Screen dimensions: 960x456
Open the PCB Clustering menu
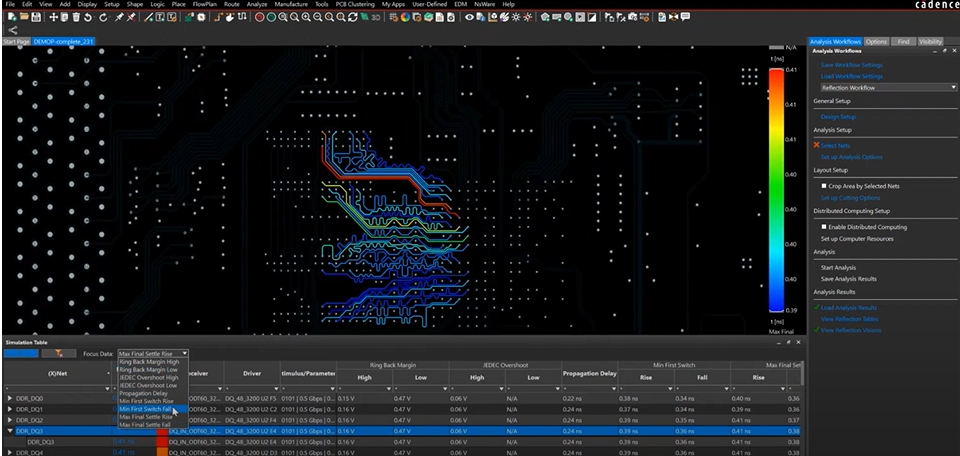(x=355, y=4)
